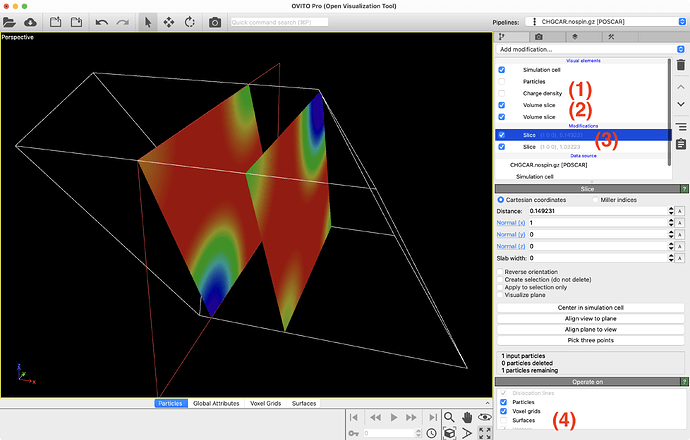Viewport: 690px width, 440px height.
Task: Disable the Slice 0.149231 modifier checkbox
Action: [x=502, y=135]
